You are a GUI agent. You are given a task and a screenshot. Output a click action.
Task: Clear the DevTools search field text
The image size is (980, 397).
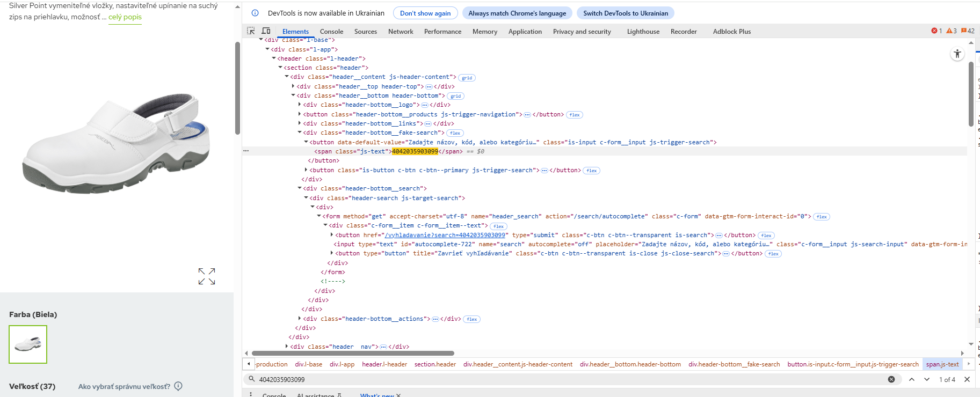(x=891, y=379)
